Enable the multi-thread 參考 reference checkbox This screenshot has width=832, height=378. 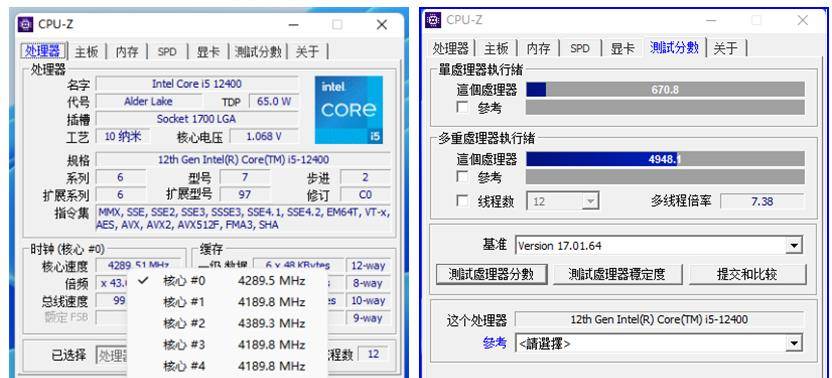463,176
